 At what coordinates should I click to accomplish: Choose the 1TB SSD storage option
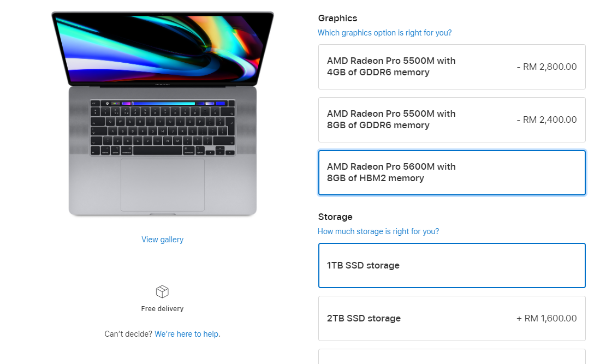click(452, 265)
